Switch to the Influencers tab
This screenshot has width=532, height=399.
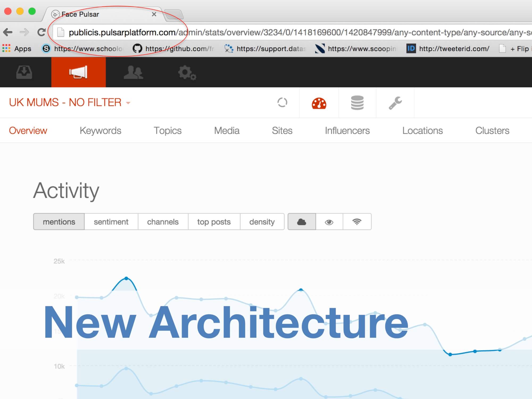[x=347, y=131]
